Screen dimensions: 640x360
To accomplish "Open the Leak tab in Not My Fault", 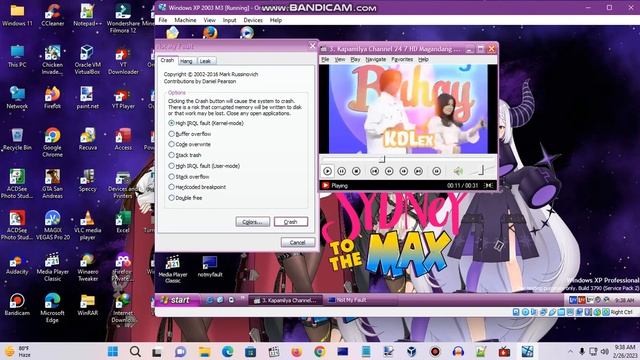I will click(205, 61).
